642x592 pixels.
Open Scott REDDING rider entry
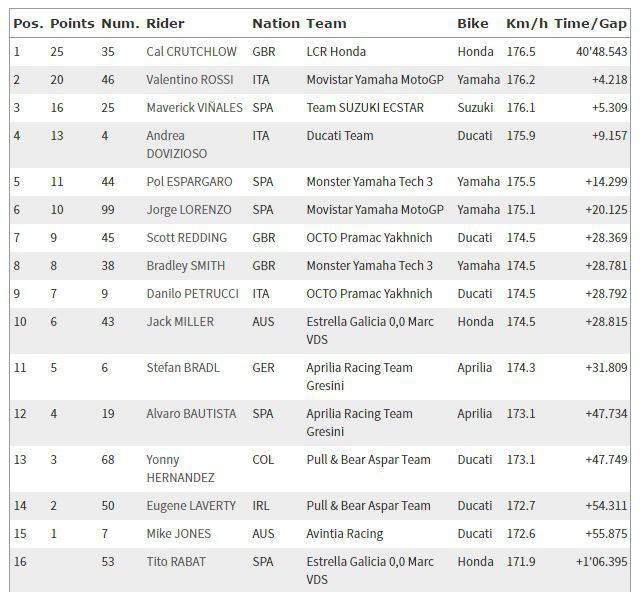pyautogui.click(x=187, y=238)
